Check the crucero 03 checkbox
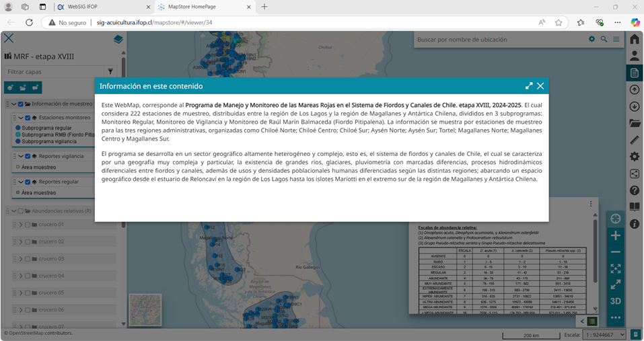Viewport: 644px width, 341px height. point(28,259)
